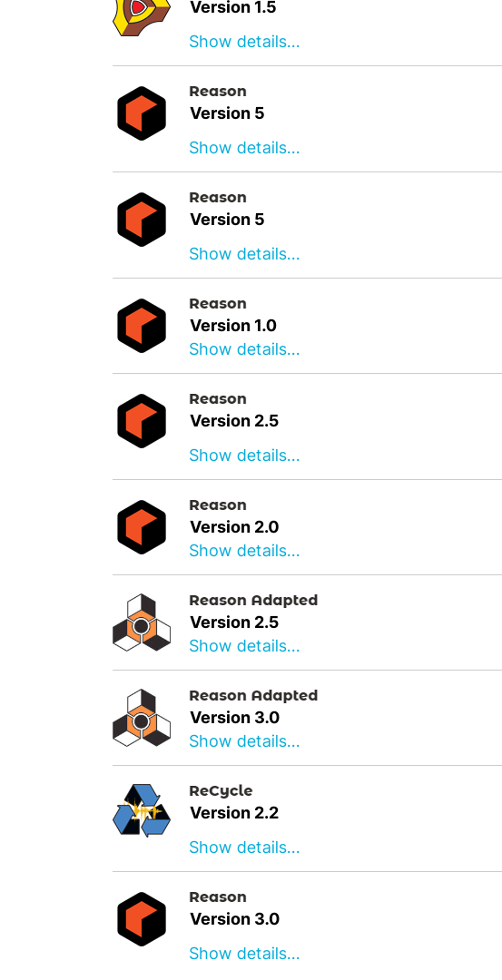
Task: Click the ReCycle product title text
Action: pyautogui.click(x=221, y=790)
